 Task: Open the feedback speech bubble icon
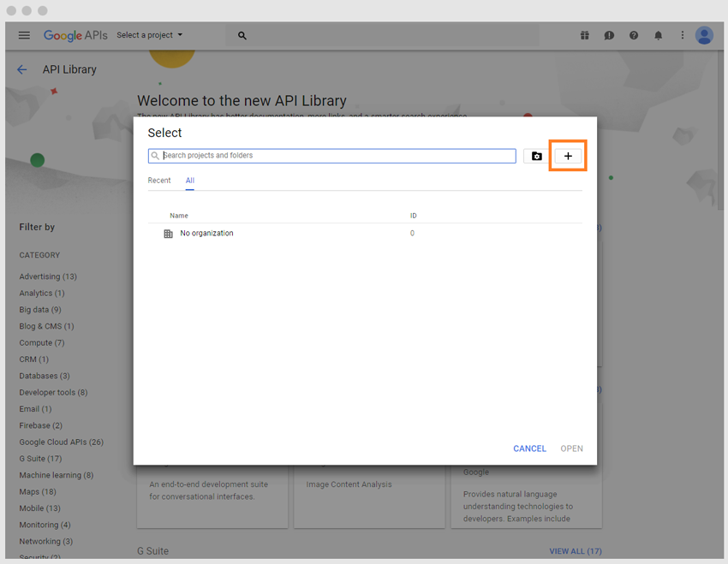click(x=609, y=35)
